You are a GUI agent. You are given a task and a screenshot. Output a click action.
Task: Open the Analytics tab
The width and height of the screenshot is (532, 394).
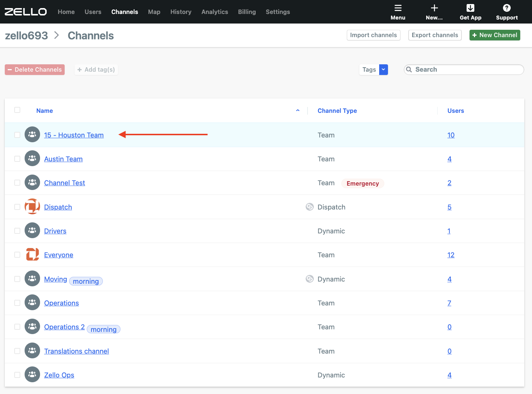(x=215, y=12)
